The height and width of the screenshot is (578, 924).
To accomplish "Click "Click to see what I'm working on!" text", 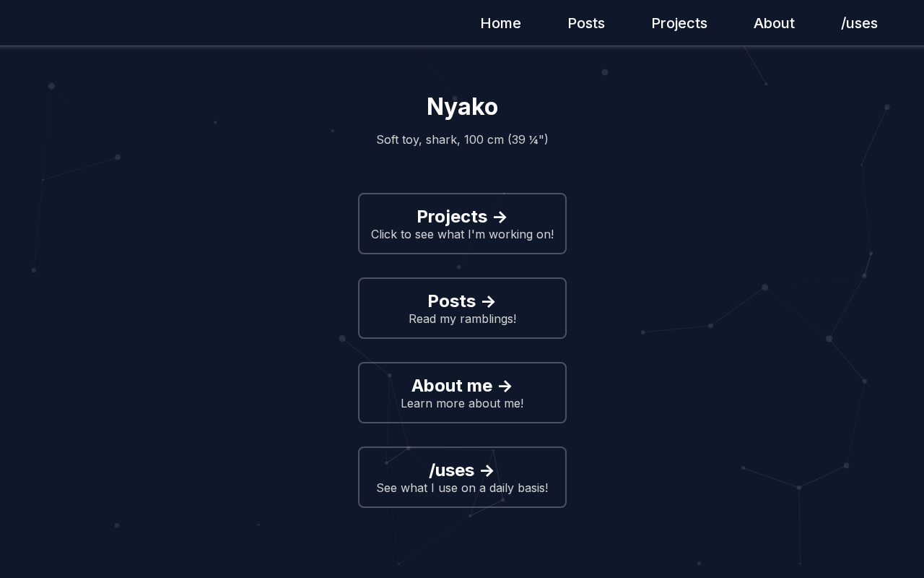I will click(462, 235).
